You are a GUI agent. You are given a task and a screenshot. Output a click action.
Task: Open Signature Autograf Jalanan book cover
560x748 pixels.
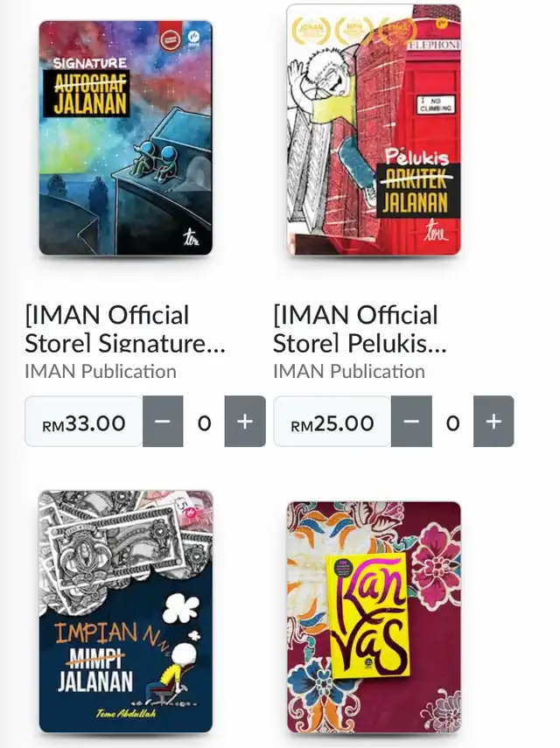(x=125, y=138)
